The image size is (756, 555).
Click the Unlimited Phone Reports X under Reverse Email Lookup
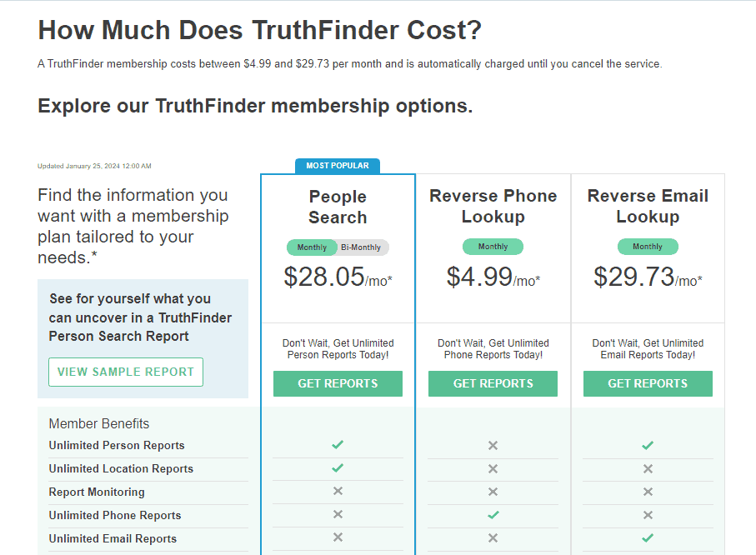tap(648, 515)
